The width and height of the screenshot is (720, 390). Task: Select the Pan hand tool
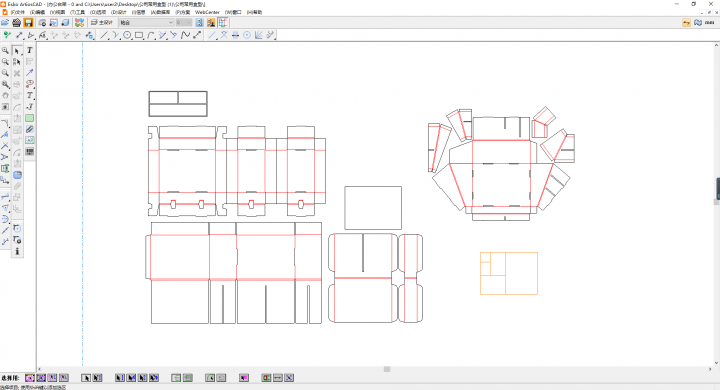6,96
